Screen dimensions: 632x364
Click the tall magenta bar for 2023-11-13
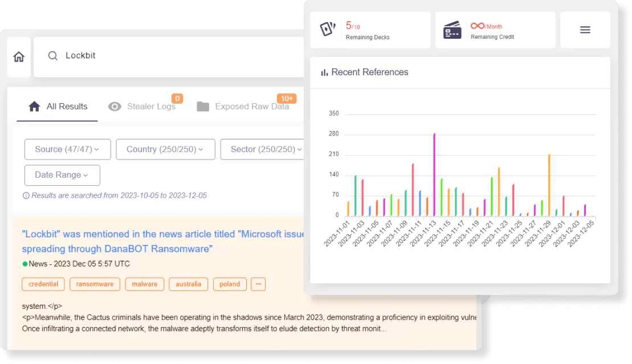click(x=434, y=174)
